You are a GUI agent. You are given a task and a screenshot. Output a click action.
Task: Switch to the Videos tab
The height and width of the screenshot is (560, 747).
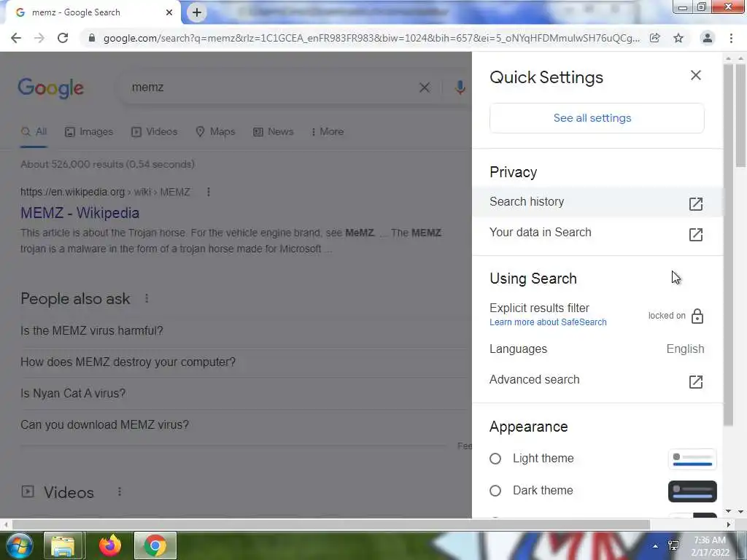(155, 132)
